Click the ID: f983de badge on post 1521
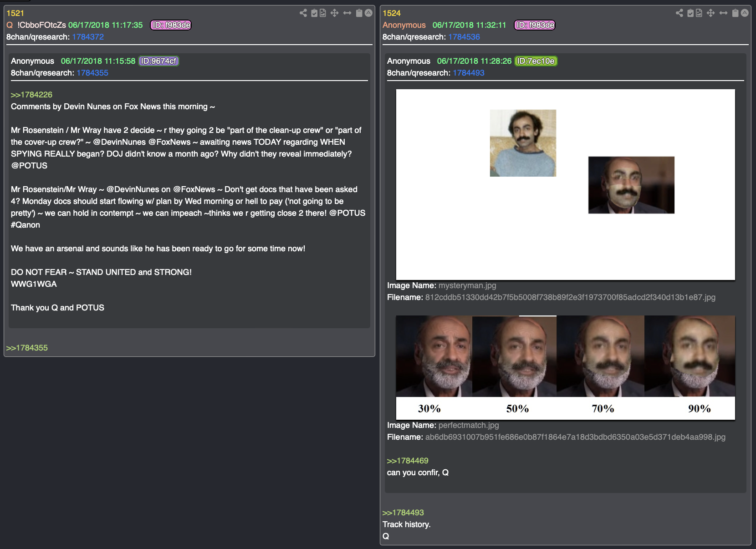 [x=171, y=25]
